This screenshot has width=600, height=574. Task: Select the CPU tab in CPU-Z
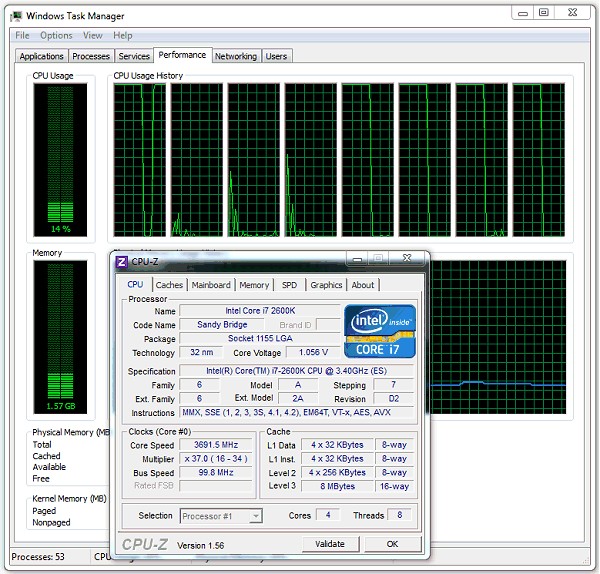point(135,285)
